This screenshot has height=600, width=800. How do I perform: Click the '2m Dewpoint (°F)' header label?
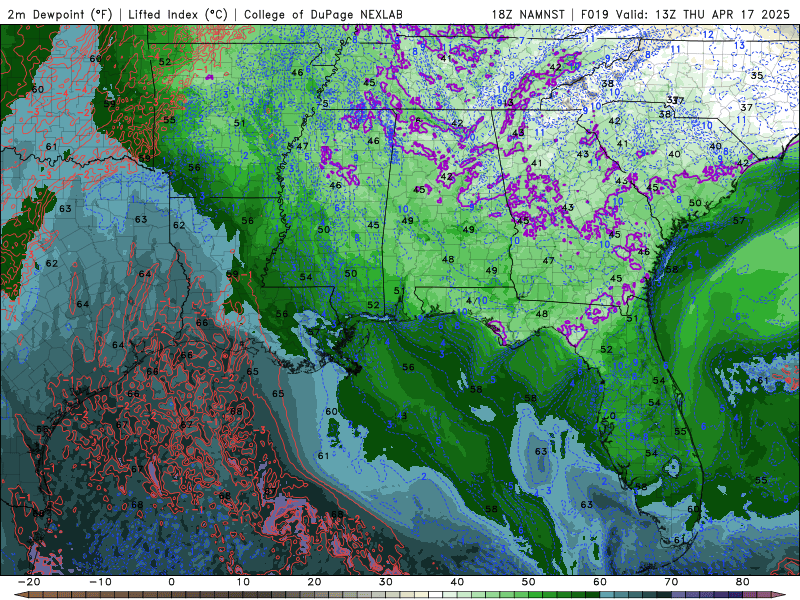(x=59, y=15)
